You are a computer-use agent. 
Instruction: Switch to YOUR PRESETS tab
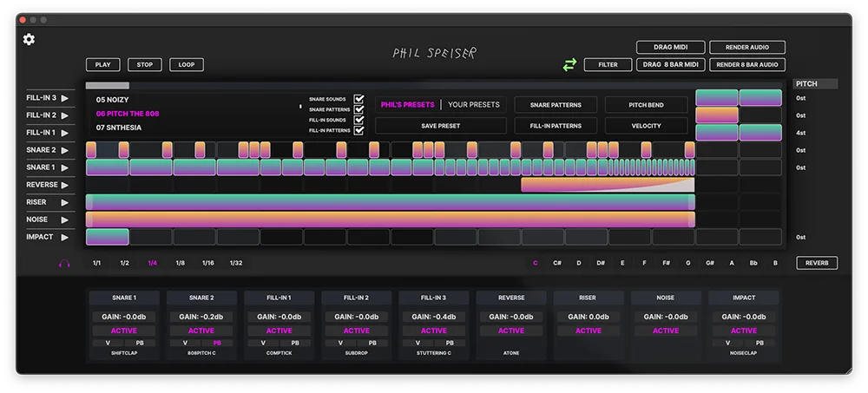(x=474, y=105)
